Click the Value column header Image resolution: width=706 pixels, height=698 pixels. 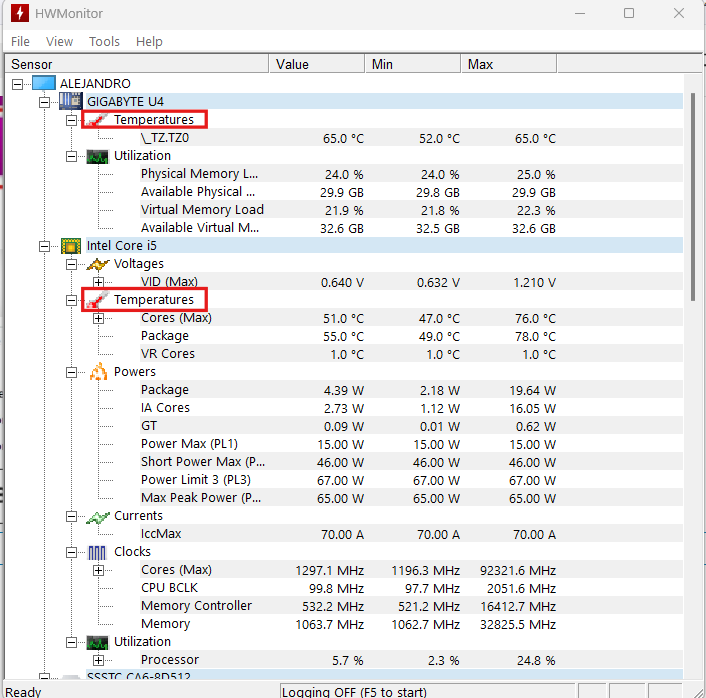point(317,64)
